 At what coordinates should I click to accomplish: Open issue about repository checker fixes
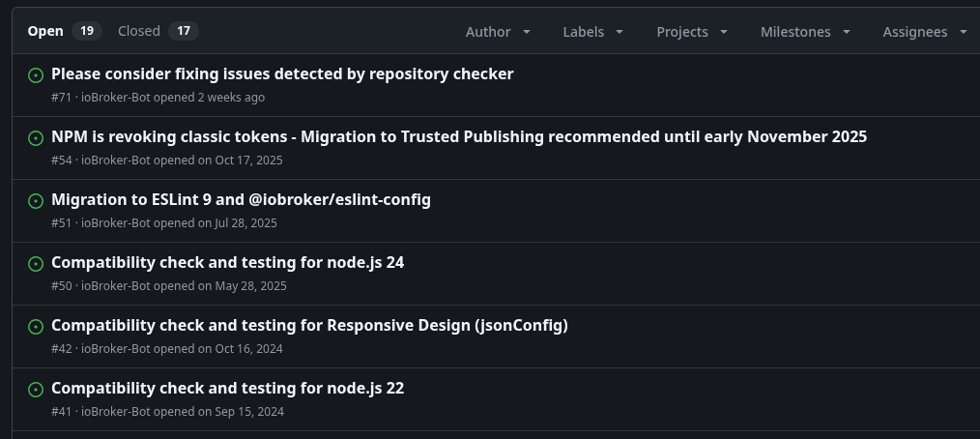(282, 73)
